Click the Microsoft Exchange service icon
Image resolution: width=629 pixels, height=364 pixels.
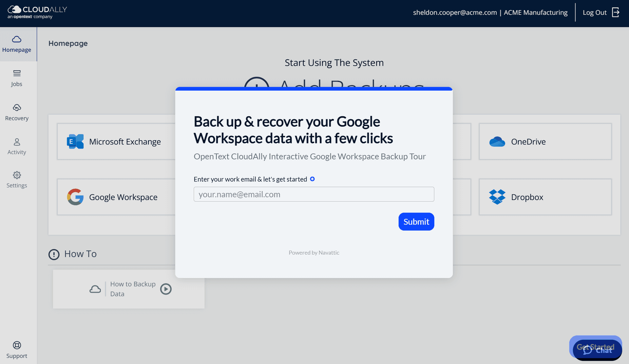point(75,141)
